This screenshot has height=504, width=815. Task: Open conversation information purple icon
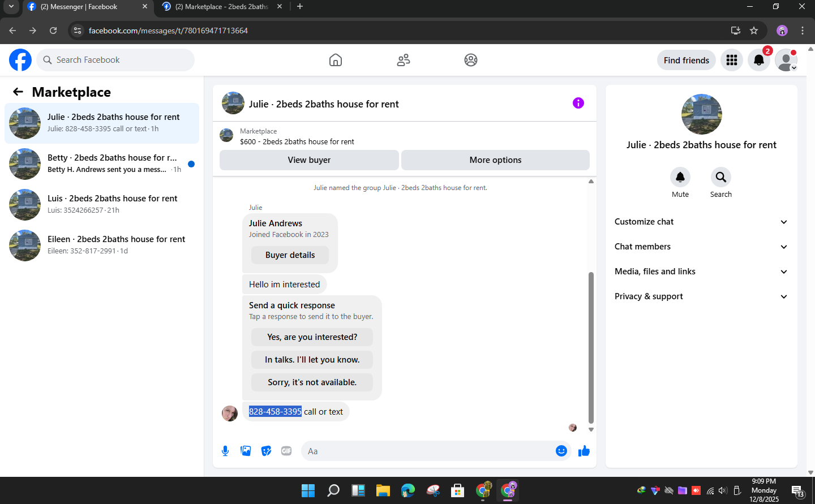(x=578, y=103)
